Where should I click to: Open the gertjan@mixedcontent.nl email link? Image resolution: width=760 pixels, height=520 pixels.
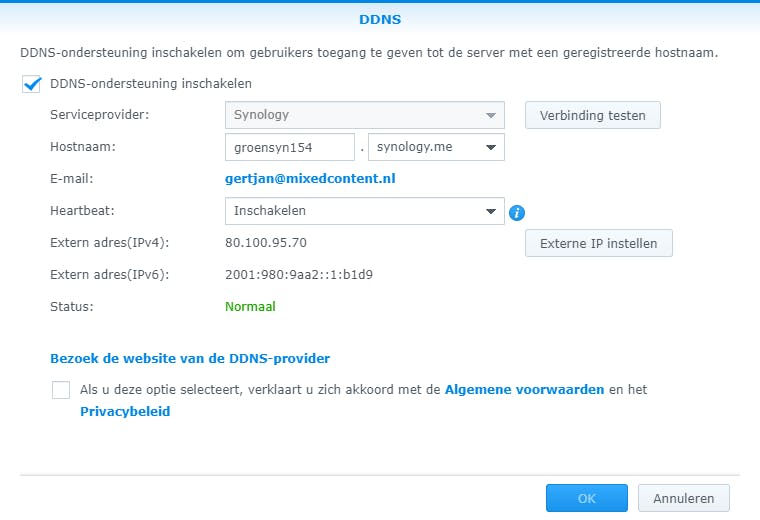(x=311, y=179)
